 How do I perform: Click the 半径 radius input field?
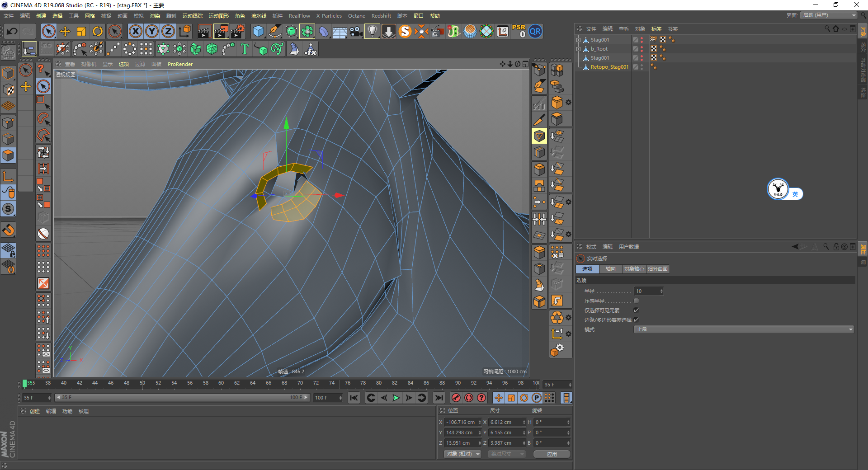point(646,291)
